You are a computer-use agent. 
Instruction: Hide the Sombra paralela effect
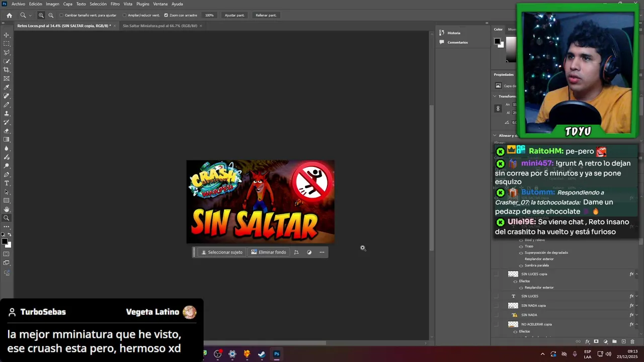tap(521, 265)
